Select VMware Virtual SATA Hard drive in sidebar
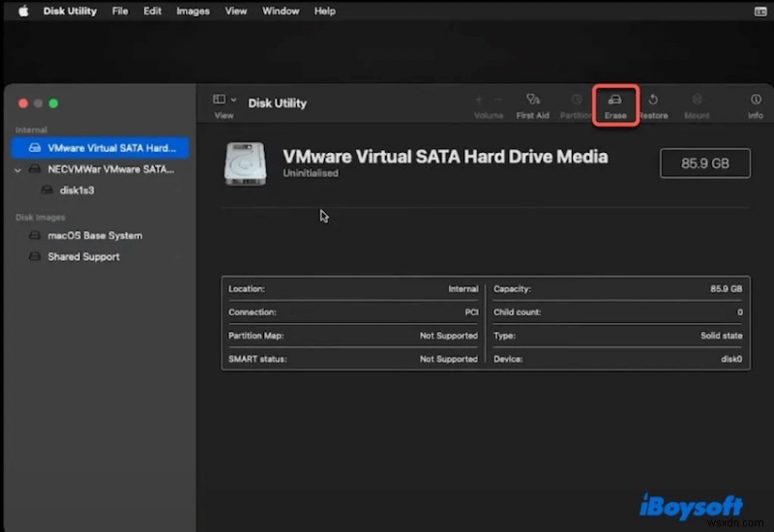The height and width of the screenshot is (532, 774). point(101,148)
